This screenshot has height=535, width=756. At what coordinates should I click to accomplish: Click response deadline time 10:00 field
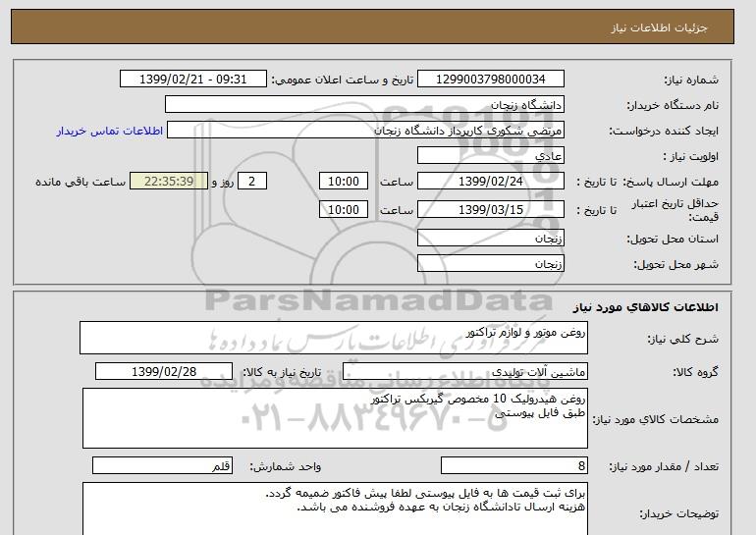[x=344, y=182]
